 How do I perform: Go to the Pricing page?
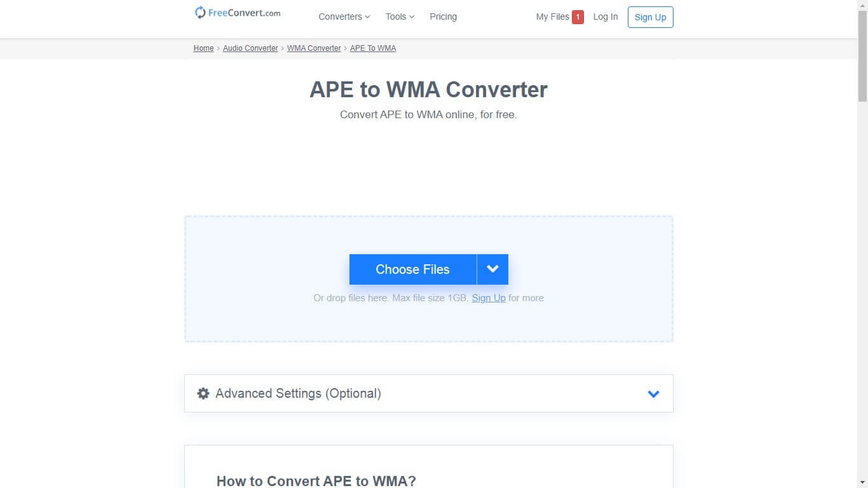coord(443,17)
